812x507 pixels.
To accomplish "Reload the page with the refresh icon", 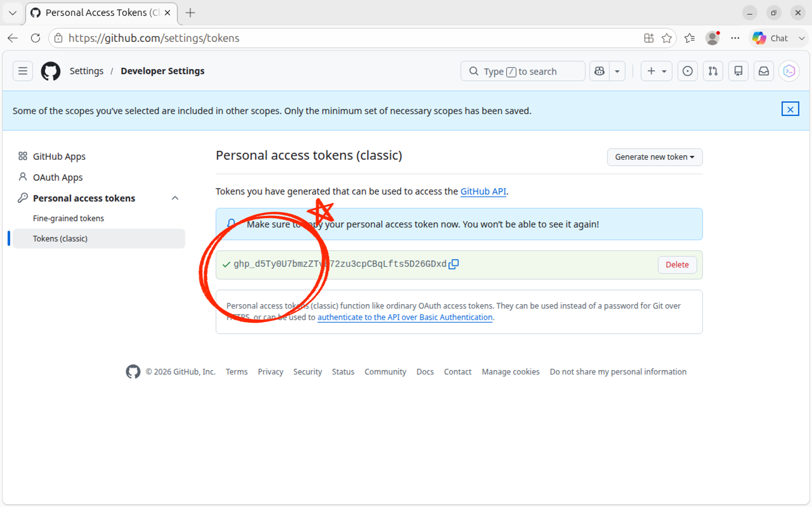I will tap(35, 38).
